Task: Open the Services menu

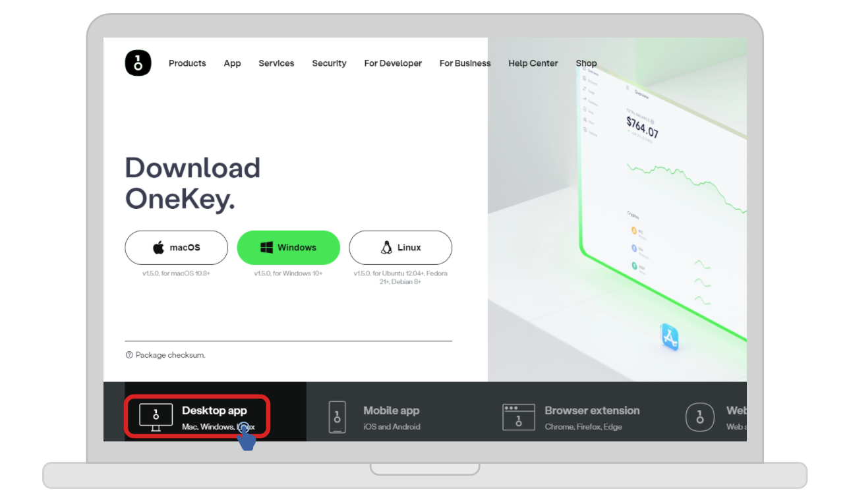Action: [x=276, y=63]
